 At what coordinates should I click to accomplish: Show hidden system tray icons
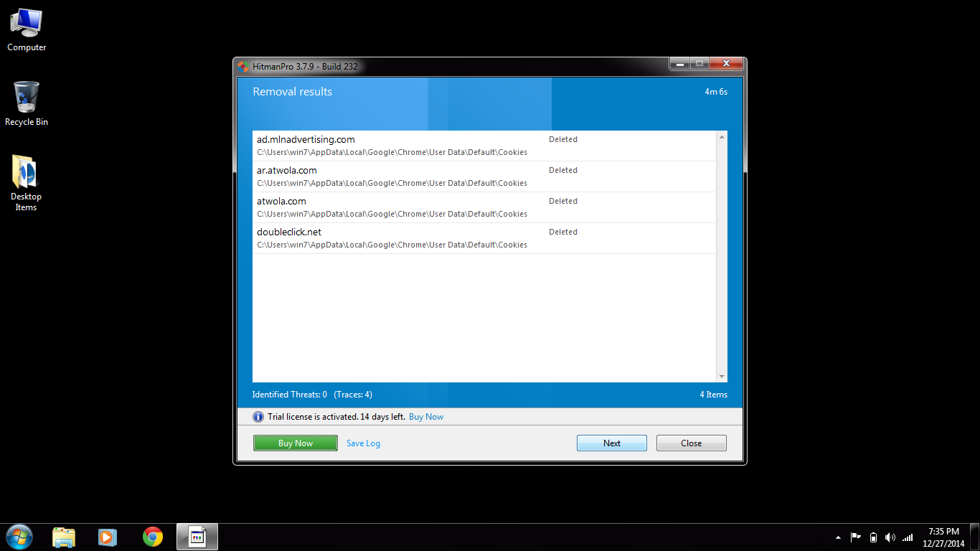click(838, 537)
